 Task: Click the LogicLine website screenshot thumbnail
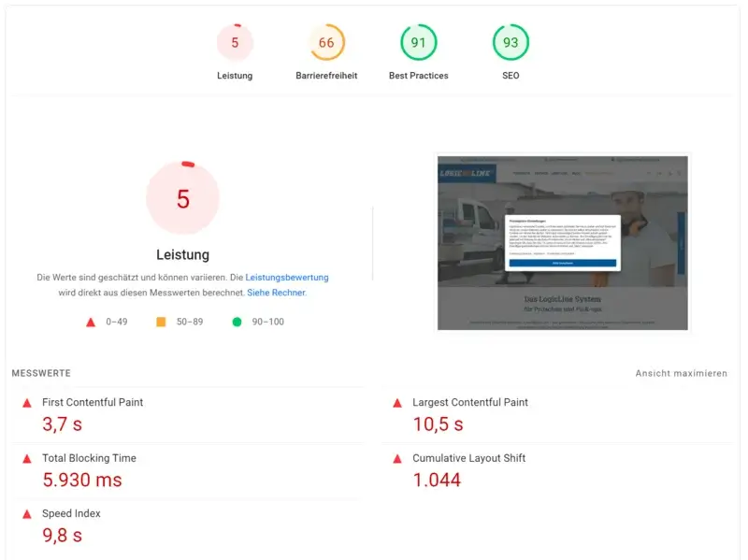coord(563,242)
